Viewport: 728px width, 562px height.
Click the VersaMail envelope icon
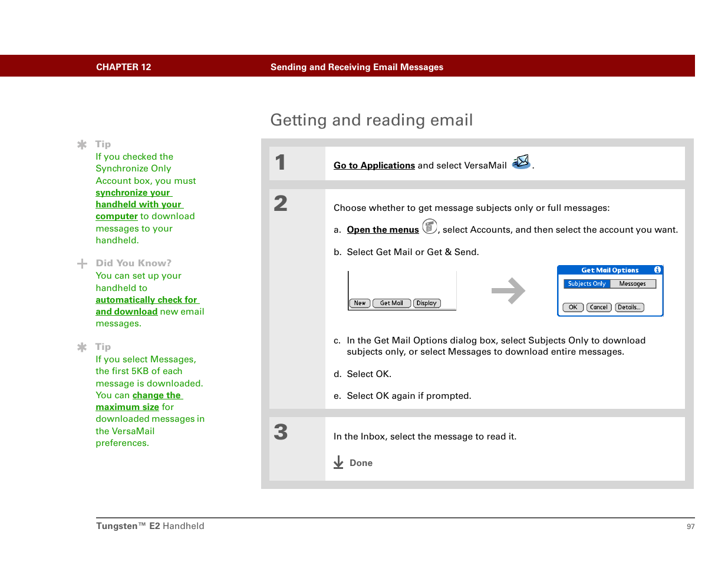click(521, 162)
